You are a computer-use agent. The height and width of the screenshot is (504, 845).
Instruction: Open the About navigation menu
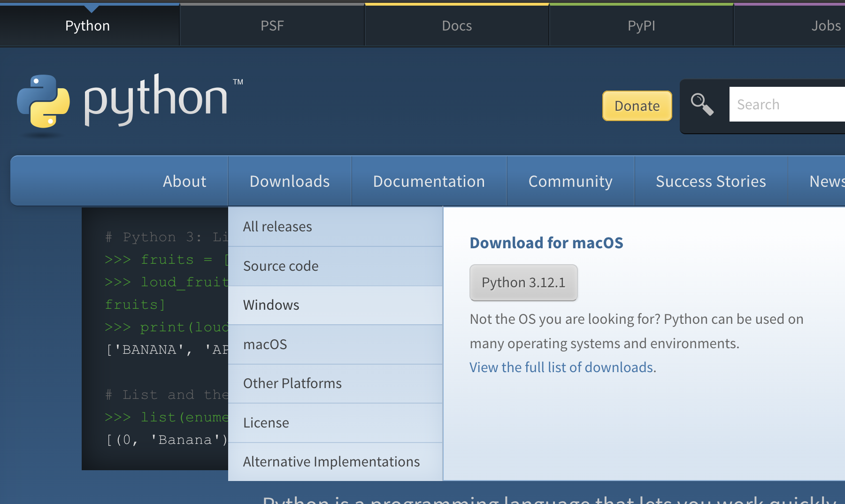tap(184, 181)
